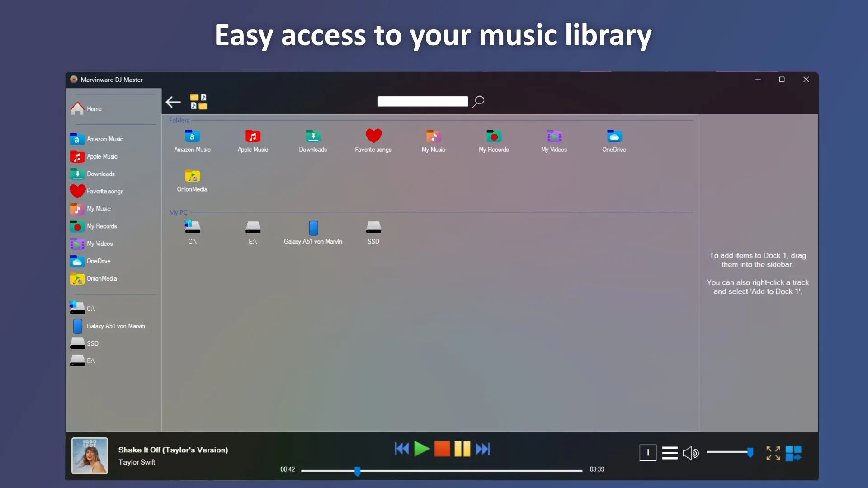Pause playback with the yellow bars
Screen dimensions: 868x488
[462, 449]
